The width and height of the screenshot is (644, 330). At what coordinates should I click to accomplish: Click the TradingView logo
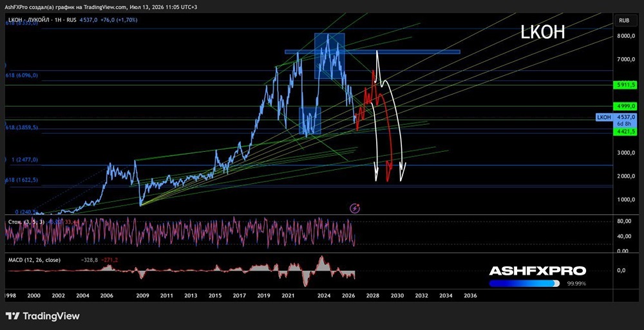43,316
